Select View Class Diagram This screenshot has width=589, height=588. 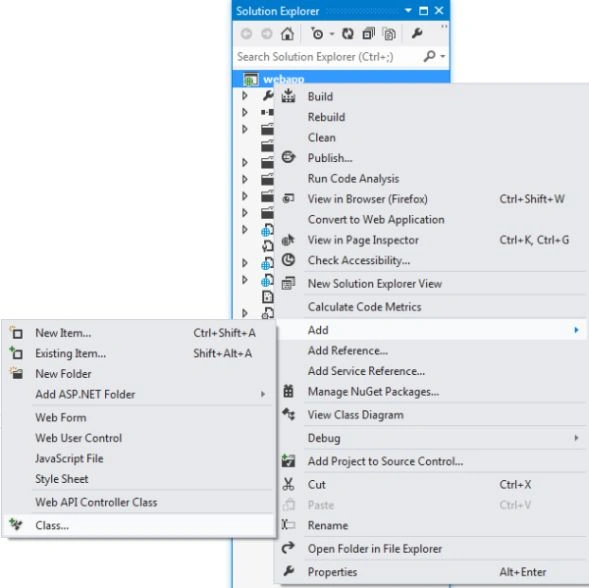point(432,415)
